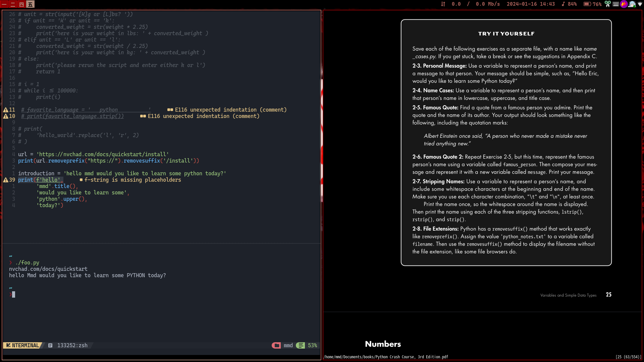This screenshot has width=644, height=362.
Task: Click the green 53% position icon
Action: 301,345
